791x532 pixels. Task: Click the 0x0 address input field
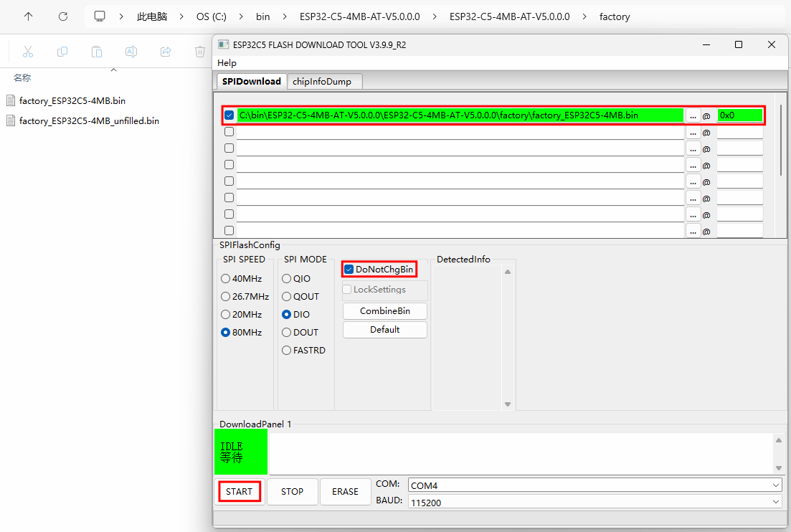pos(739,115)
